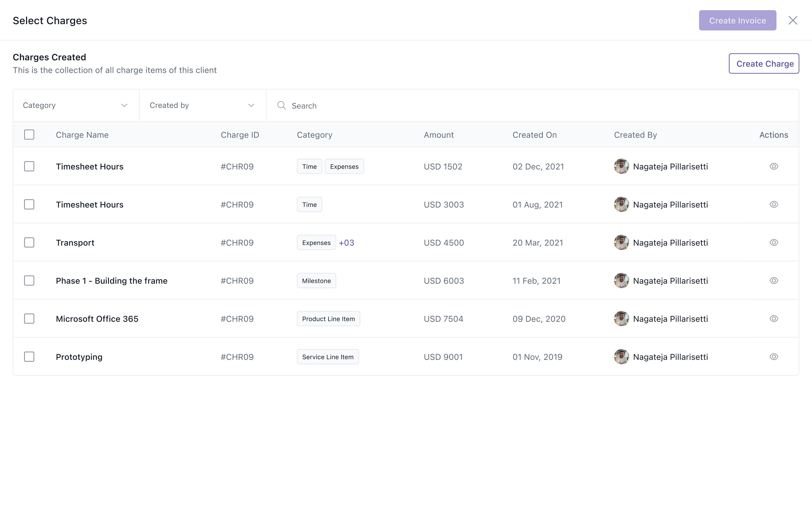
Task: Click the Created By column header
Action: click(635, 135)
